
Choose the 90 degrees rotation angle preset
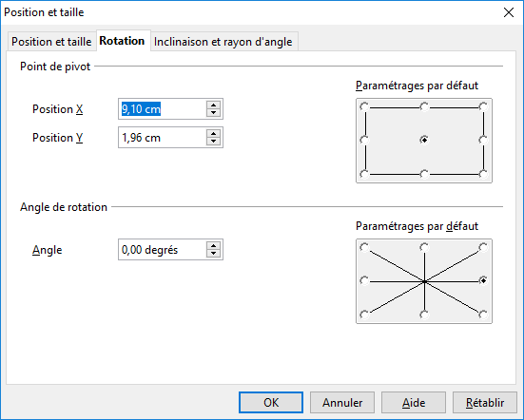424,247
